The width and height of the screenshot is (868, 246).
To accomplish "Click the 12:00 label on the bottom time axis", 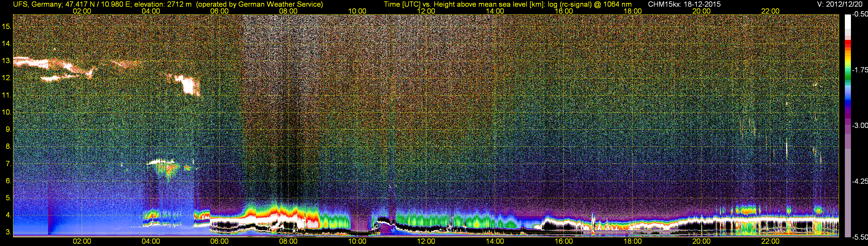I will pos(426,242).
